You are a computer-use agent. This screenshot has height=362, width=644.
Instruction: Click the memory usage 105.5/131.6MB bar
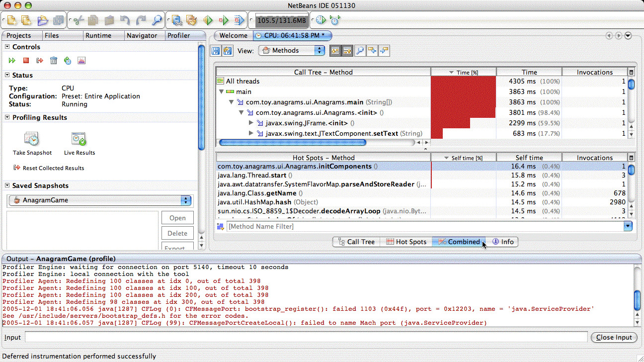pyautogui.click(x=281, y=20)
